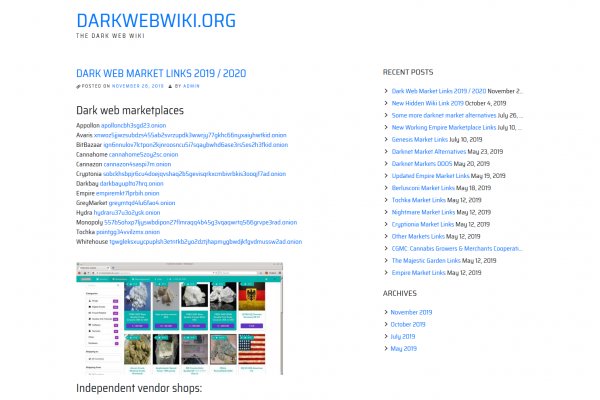Open recent post New Hidden Wiki Link 2019

coord(427,103)
